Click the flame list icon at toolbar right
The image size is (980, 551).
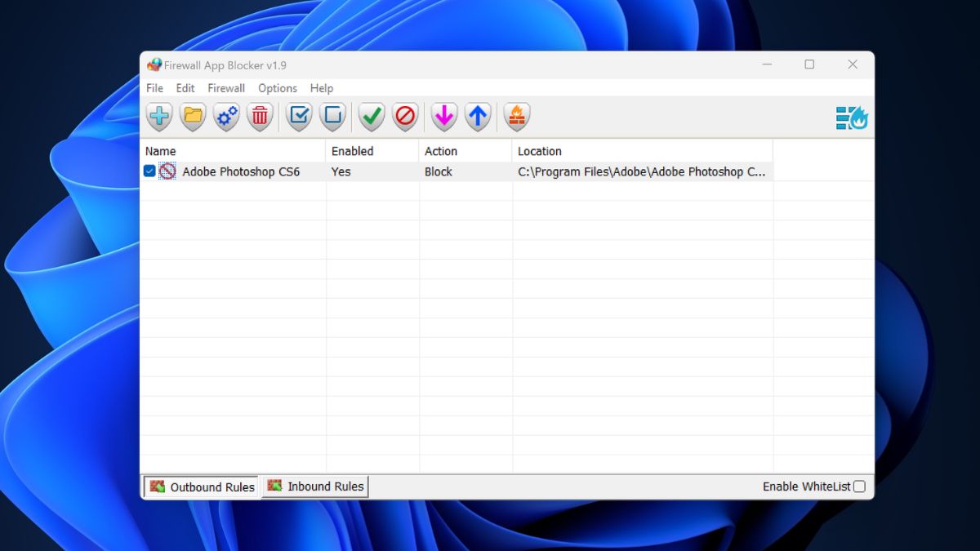[x=852, y=118]
